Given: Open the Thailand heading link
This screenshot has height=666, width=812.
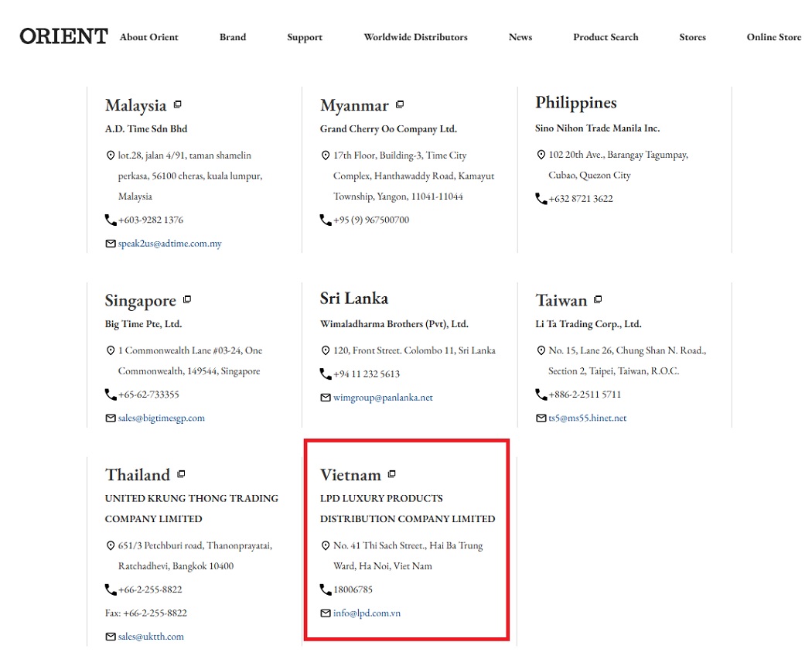Looking at the screenshot, I should pos(138,475).
